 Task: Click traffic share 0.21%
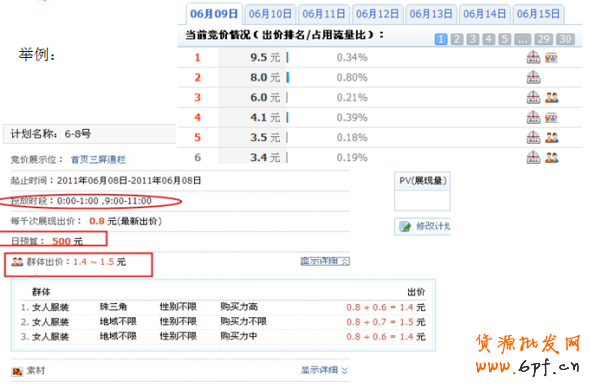352,97
